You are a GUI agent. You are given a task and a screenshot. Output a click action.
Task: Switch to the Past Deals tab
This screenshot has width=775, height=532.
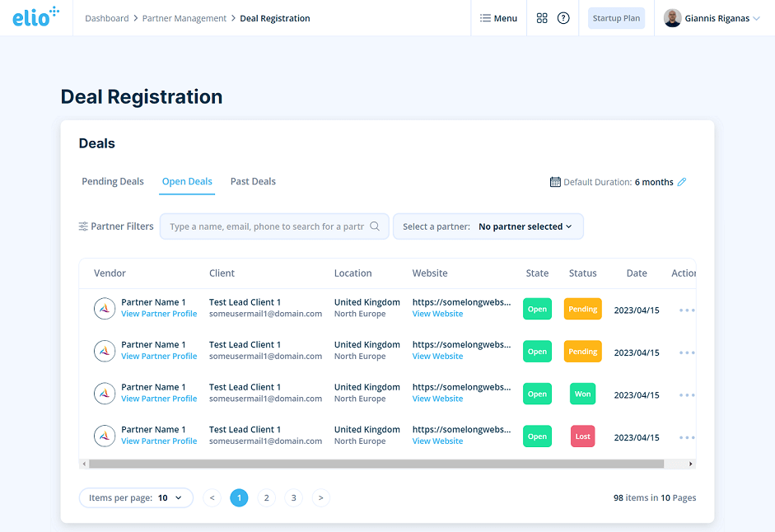253,181
